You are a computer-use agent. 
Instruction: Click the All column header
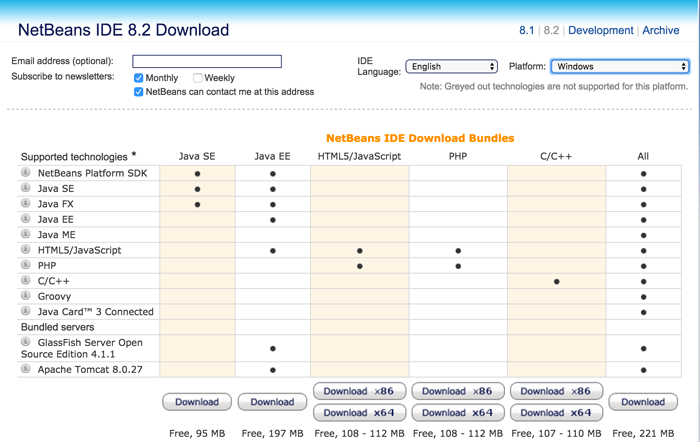[x=643, y=156]
